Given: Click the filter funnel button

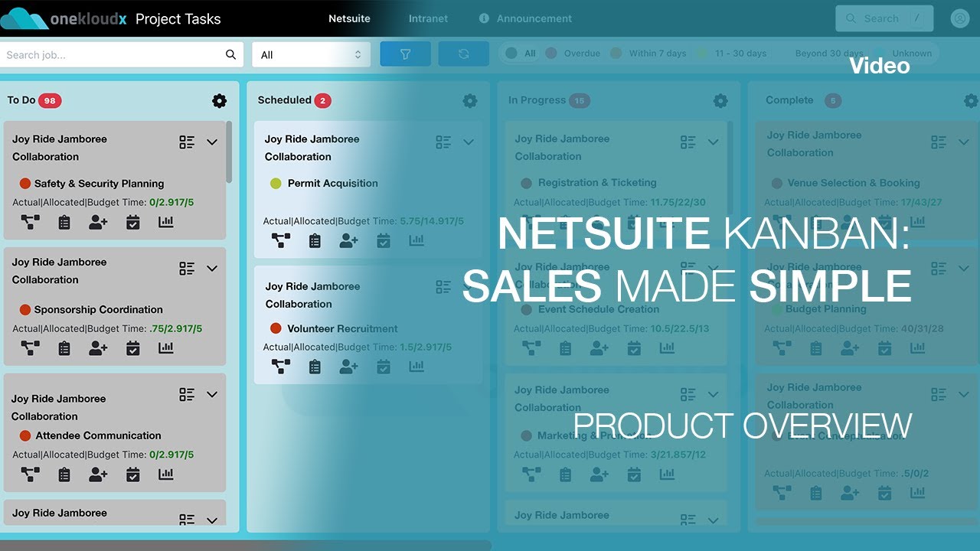Looking at the screenshot, I should (x=406, y=54).
